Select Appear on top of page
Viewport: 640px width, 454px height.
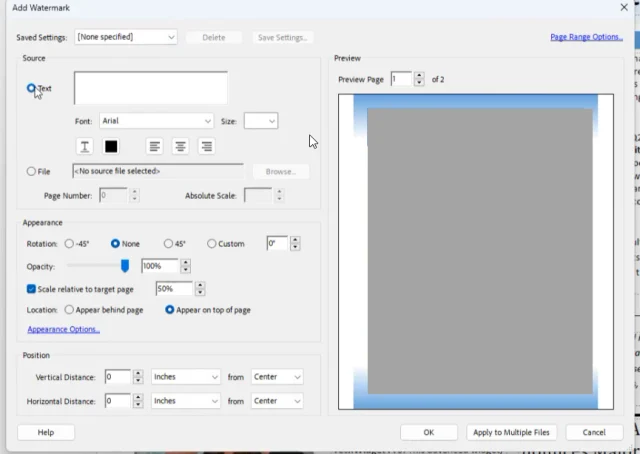[x=169, y=310]
